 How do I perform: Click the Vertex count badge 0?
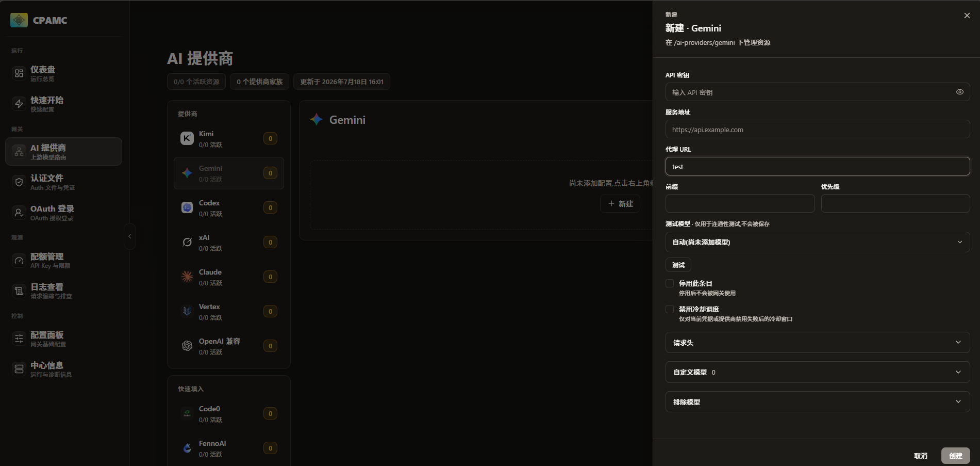[270, 311]
